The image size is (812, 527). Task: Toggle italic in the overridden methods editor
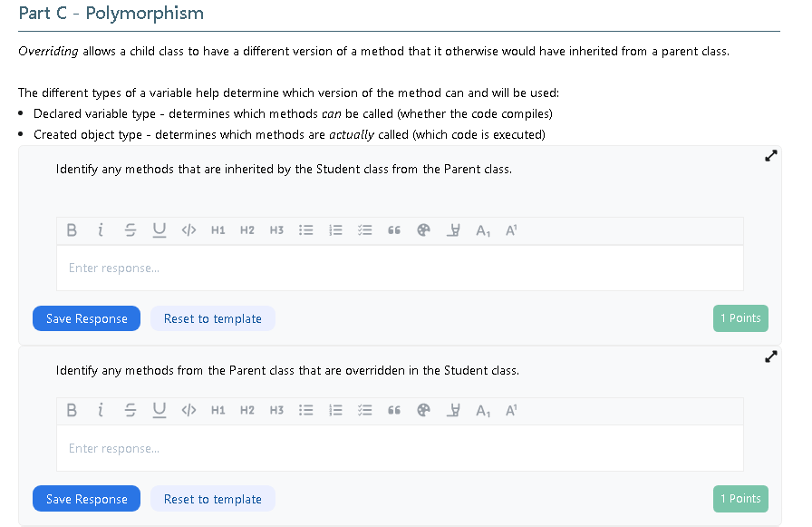pos(101,410)
